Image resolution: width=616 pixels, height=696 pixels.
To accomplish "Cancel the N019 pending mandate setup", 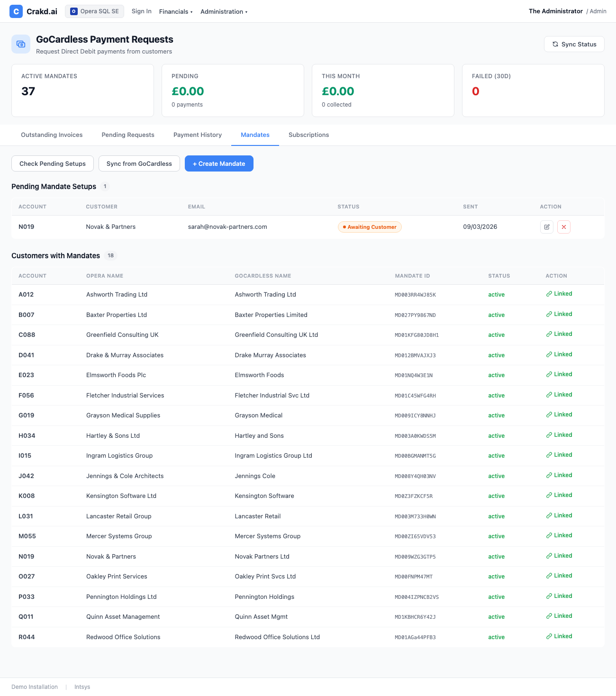I will pyautogui.click(x=563, y=227).
